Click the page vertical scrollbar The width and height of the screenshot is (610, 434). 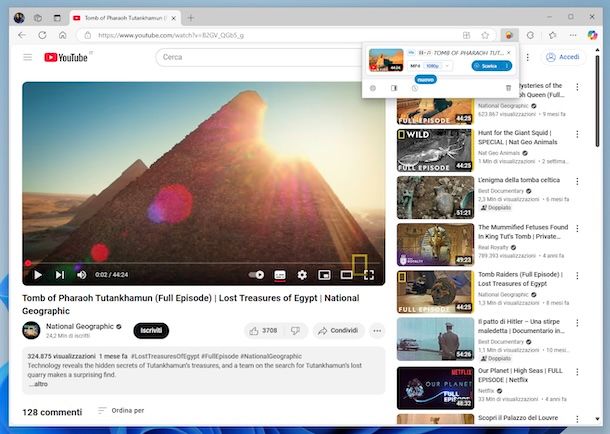point(597,101)
